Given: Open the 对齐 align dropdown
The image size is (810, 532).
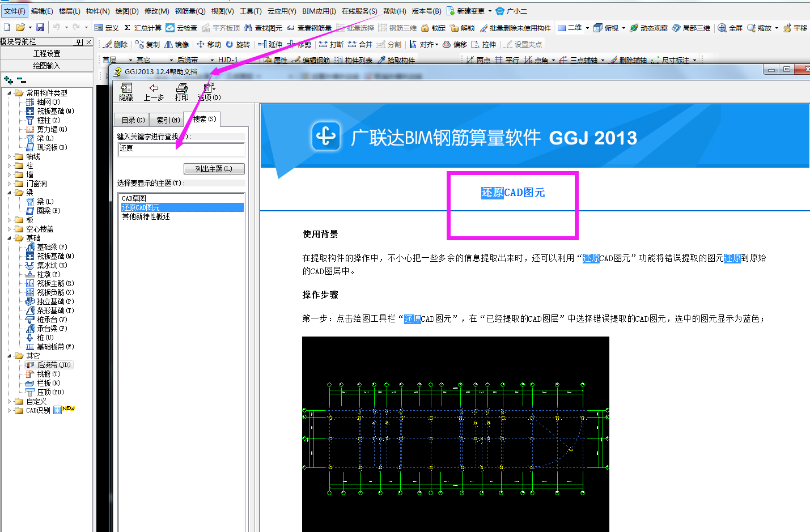Looking at the screenshot, I should pos(437,44).
